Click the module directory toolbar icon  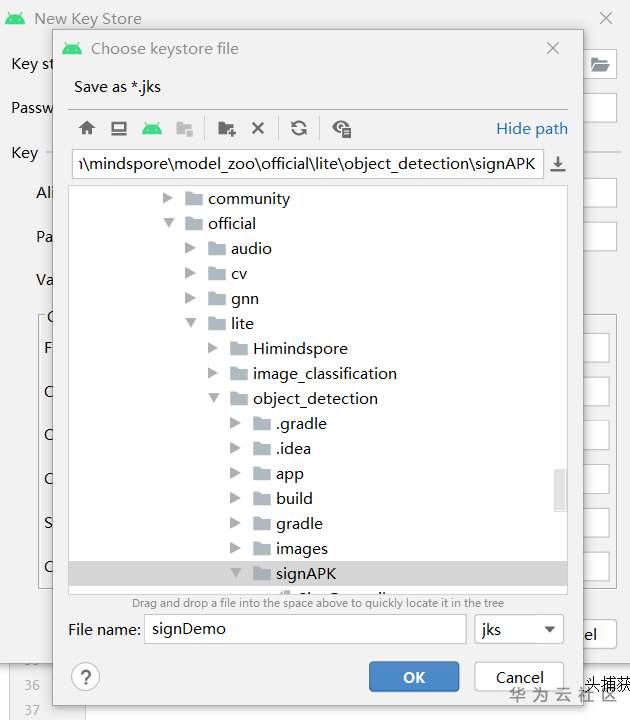[185, 129]
